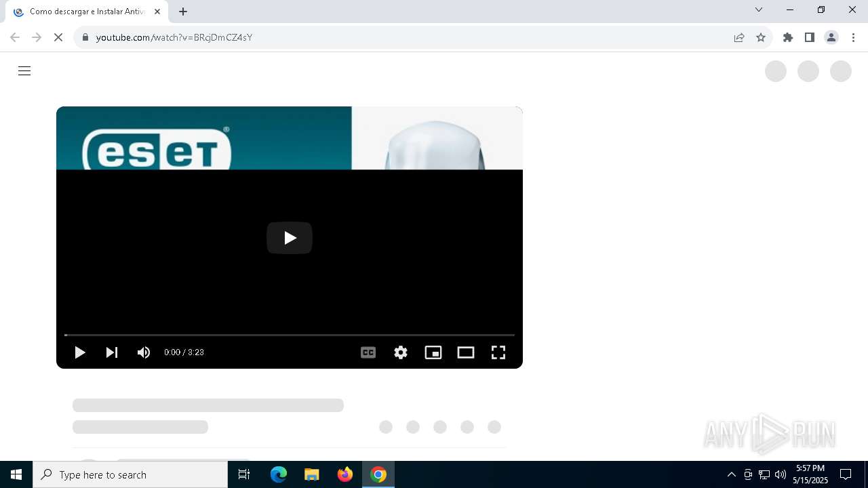Expand the tab search dropdown
The width and height of the screenshot is (868, 488).
pos(759,9)
